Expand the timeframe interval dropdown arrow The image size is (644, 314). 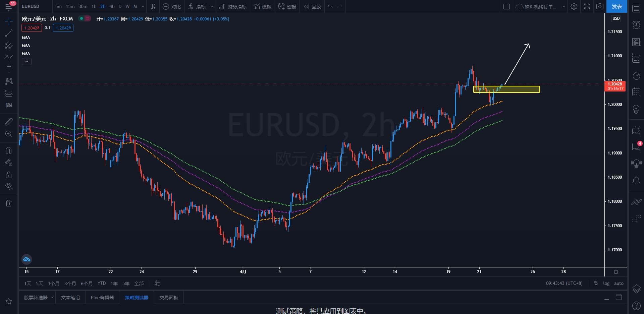[143, 6]
